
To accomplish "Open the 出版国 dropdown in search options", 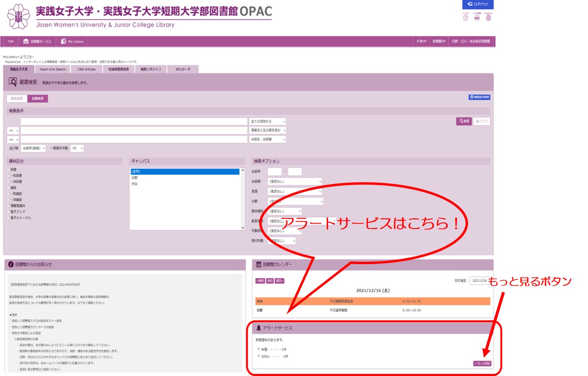I will (294, 182).
